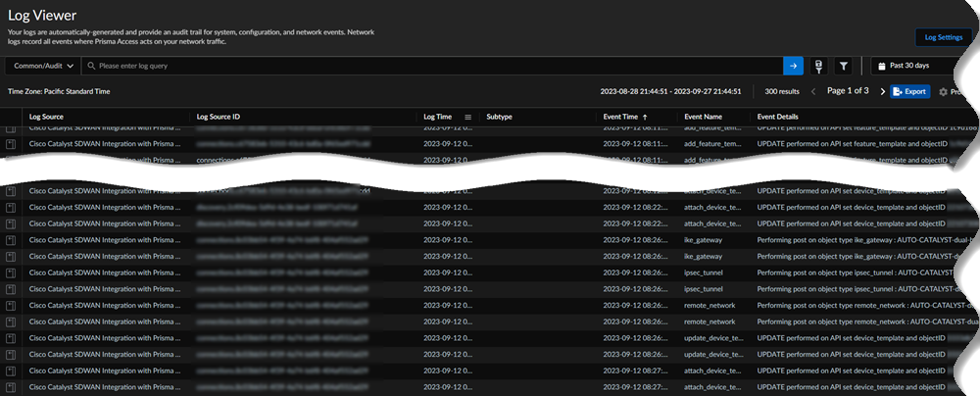Focus the log query search field

pyautogui.click(x=431, y=66)
